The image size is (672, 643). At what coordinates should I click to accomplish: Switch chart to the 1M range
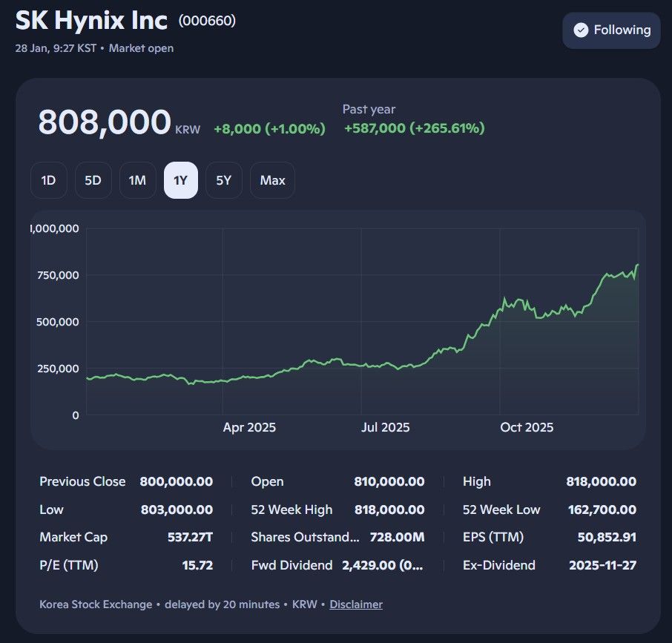coord(137,180)
